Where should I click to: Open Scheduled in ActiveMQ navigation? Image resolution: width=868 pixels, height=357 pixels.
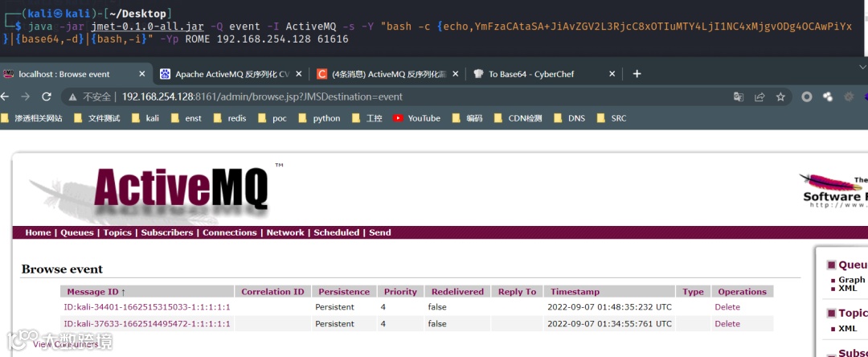(x=336, y=232)
